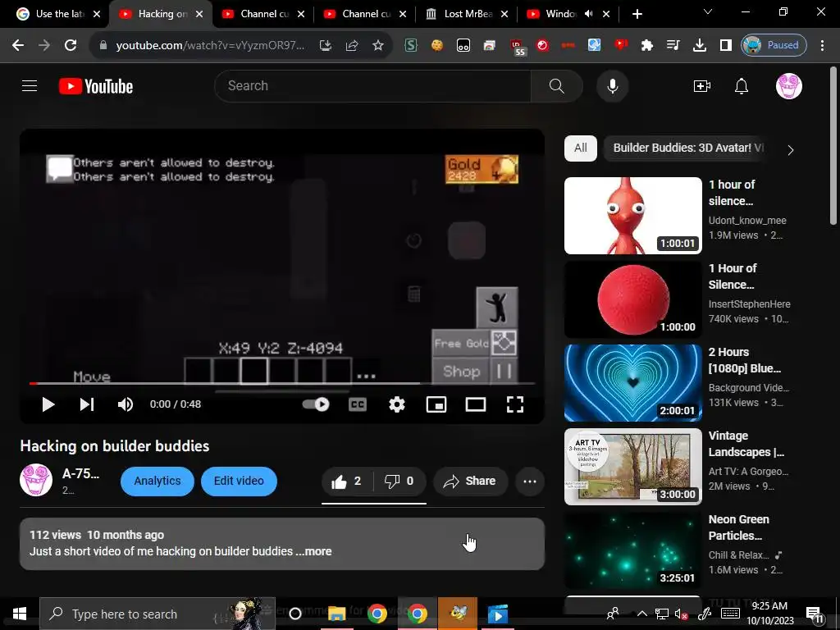Share this page icon in address bar
The width and height of the screenshot is (840, 630).
pos(351,45)
